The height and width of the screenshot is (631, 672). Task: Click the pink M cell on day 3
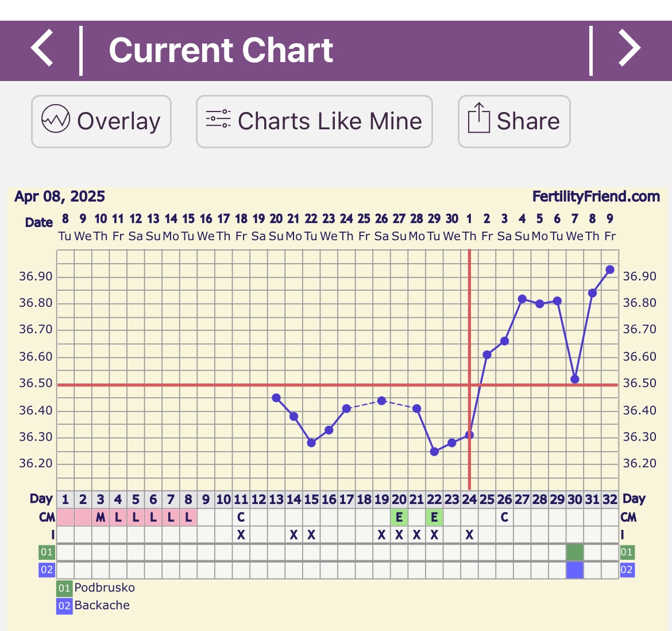[101, 517]
